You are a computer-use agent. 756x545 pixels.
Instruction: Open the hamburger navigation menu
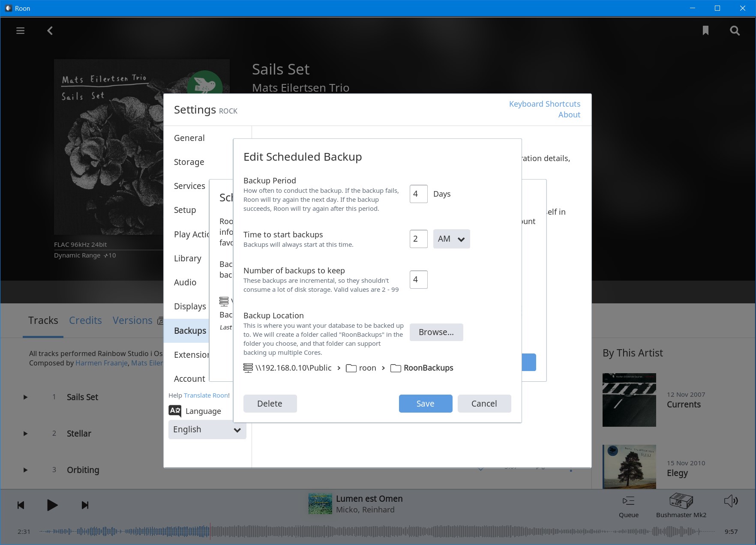(20, 31)
